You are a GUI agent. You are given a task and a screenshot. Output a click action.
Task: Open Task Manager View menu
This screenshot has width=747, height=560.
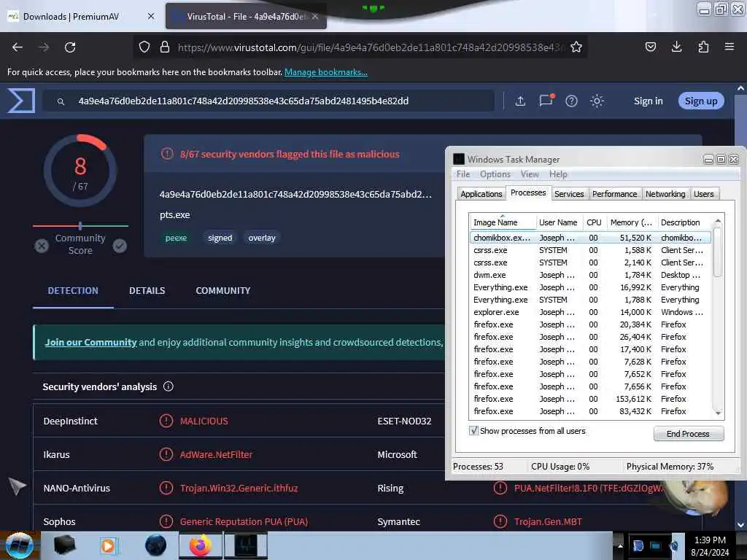click(530, 174)
